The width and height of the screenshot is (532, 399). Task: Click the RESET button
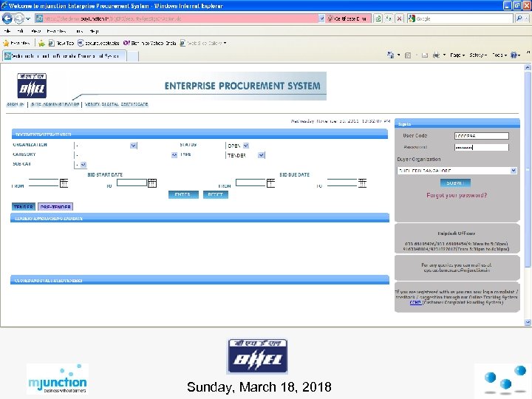coord(216,194)
